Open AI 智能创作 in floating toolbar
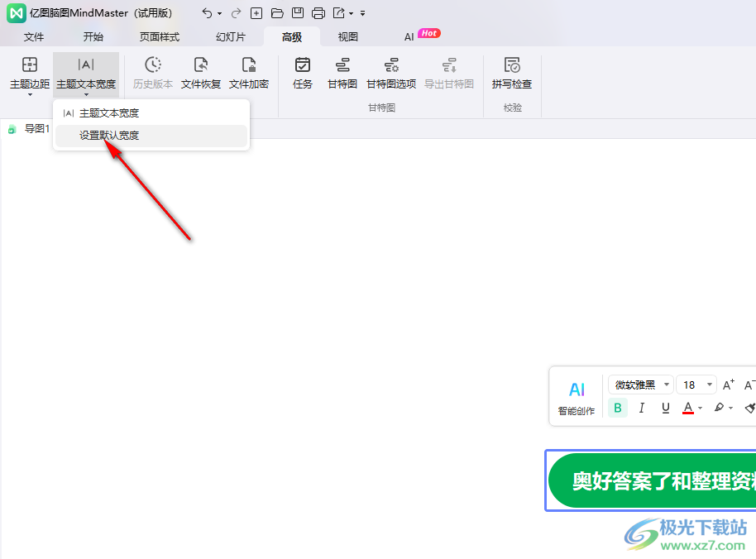This screenshot has width=756, height=559. click(x=577, y=398)
